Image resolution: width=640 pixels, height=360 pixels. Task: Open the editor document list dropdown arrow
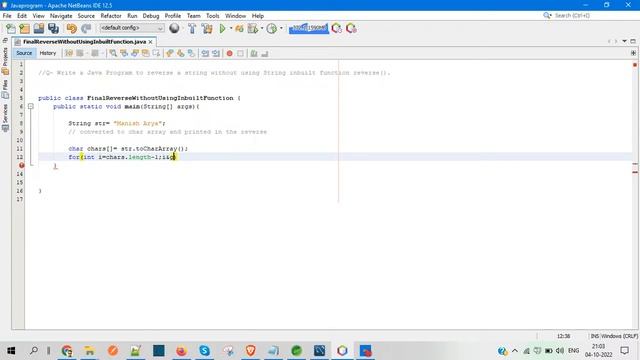pos(624,41)
